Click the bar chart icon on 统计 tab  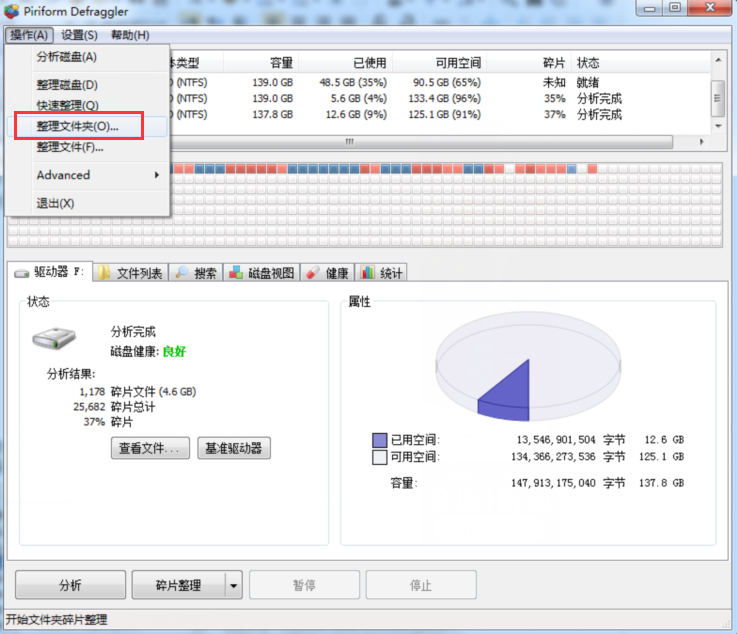pyautogui.click(x=368, y=272)
